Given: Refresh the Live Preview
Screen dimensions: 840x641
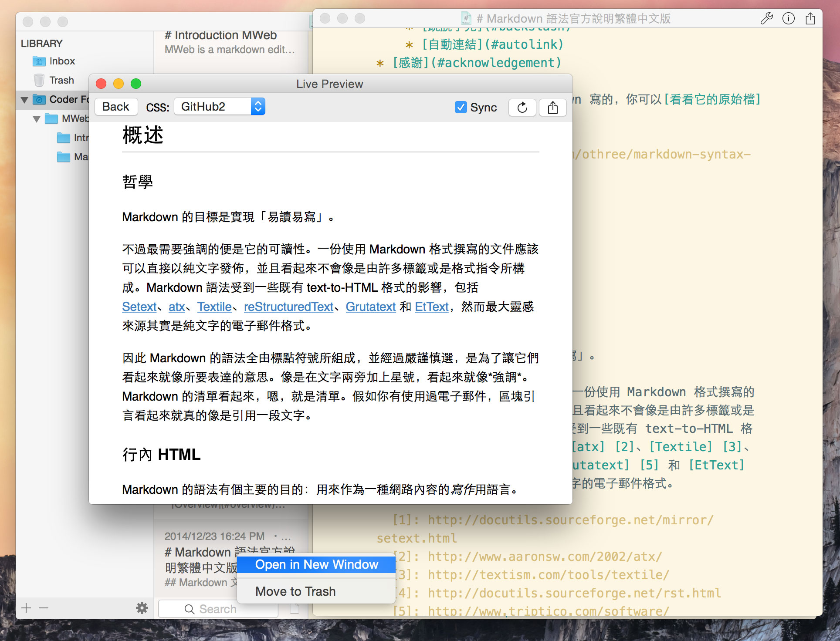Looking at the screenshot, I should click(522, 107).
